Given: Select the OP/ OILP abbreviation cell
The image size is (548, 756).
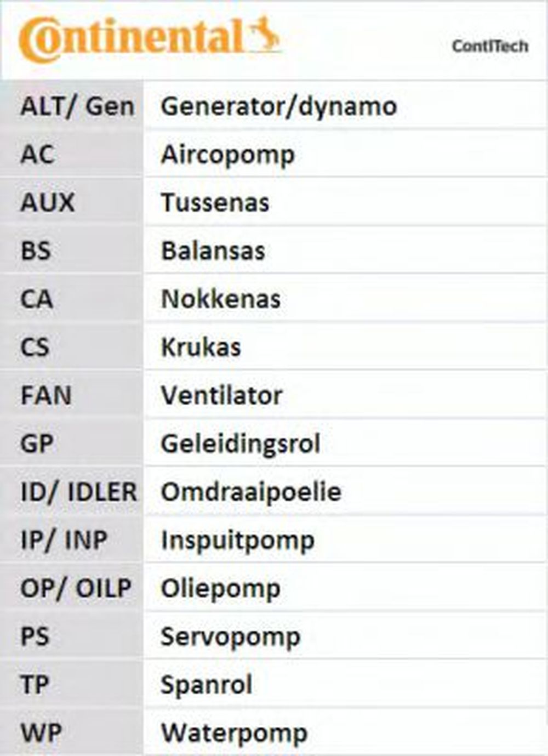Looking at the screenshot, I should click(76, 589).
